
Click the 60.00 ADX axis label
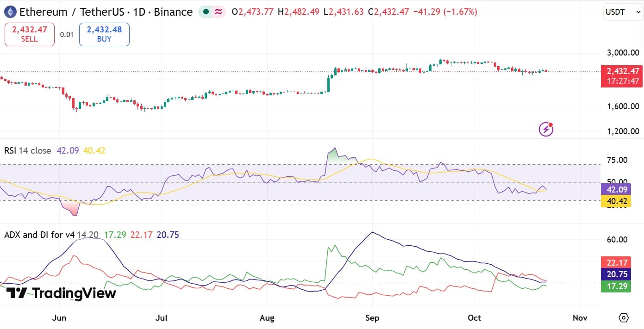(x=617, y=240)
